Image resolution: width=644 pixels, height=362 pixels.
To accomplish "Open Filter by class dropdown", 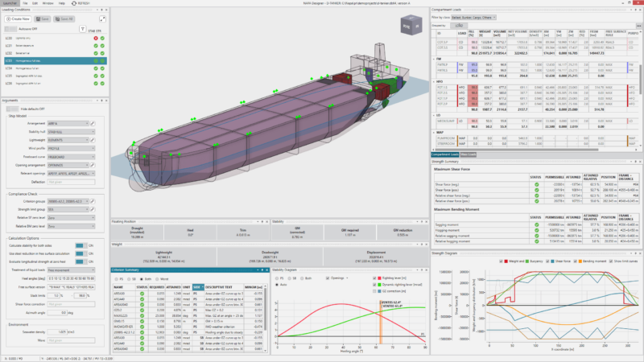I will (473, 18).
